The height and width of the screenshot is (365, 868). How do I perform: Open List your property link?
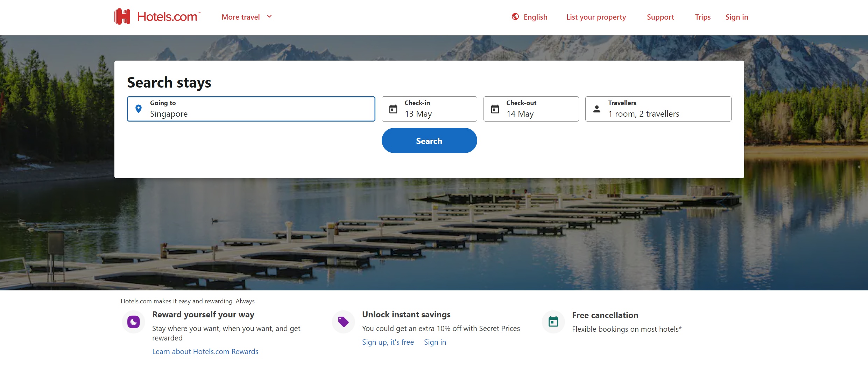(x=596, y=17)
